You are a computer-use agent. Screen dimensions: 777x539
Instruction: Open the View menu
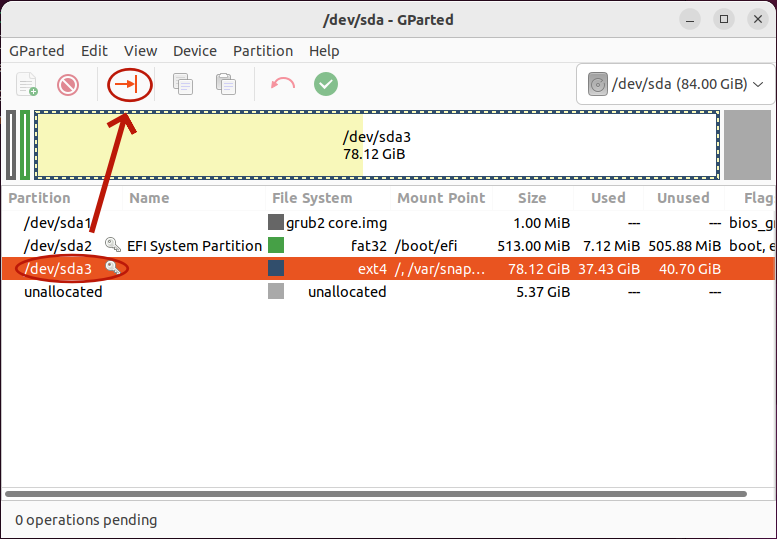(141, 51)
